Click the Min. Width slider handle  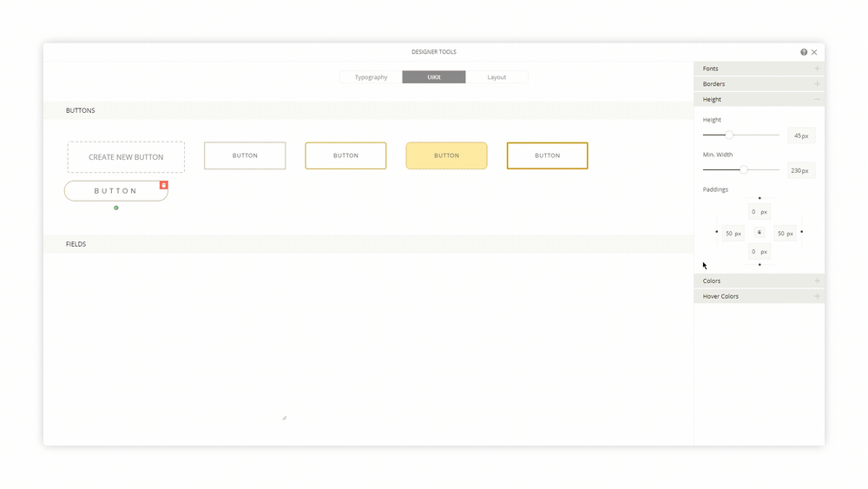pos(744,169)
